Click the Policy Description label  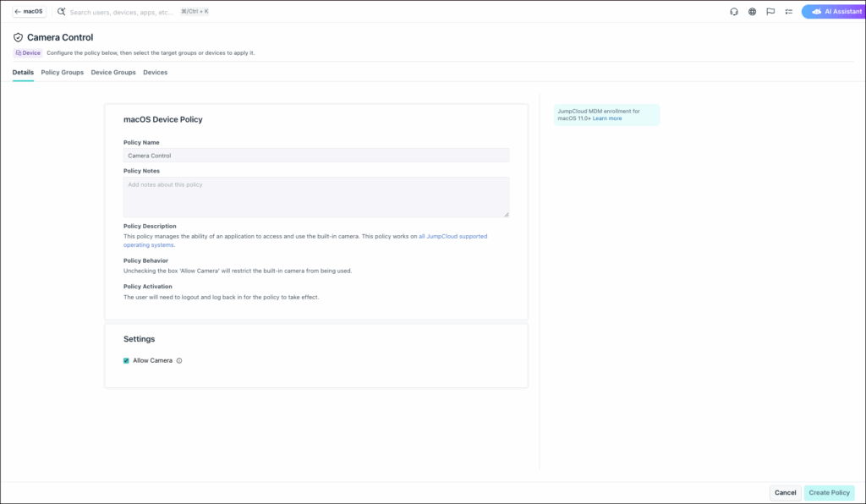click(150, 227)
